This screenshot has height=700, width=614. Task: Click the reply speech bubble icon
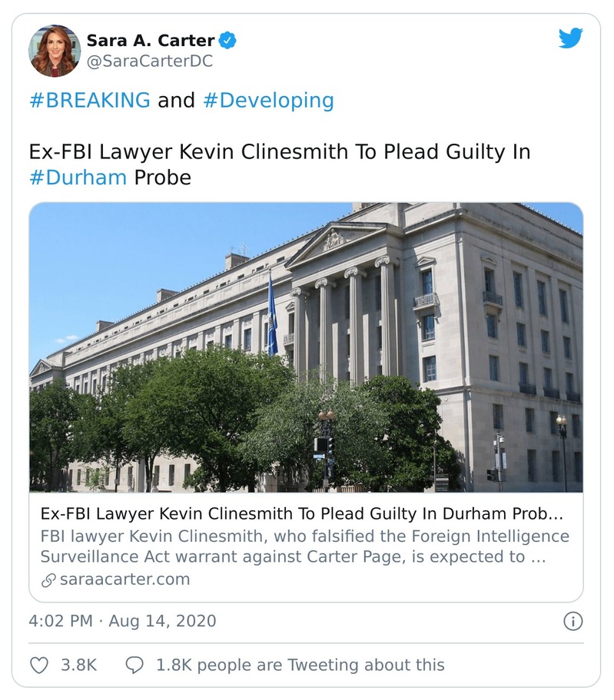click(x=134, y=665)
